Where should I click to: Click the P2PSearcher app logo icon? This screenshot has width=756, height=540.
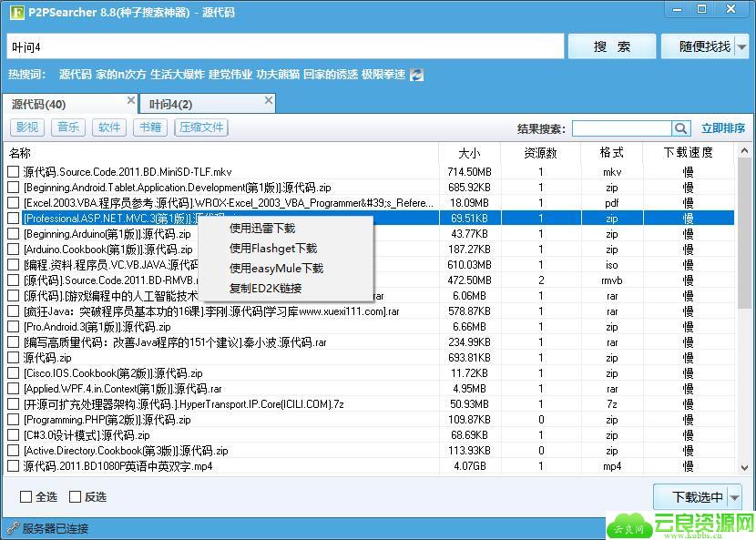coord(17,12)
